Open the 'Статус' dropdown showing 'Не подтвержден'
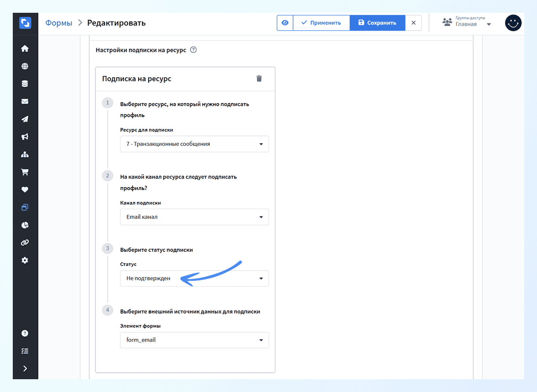This screenshot has width=537, height=392. [x=194, y=279]
